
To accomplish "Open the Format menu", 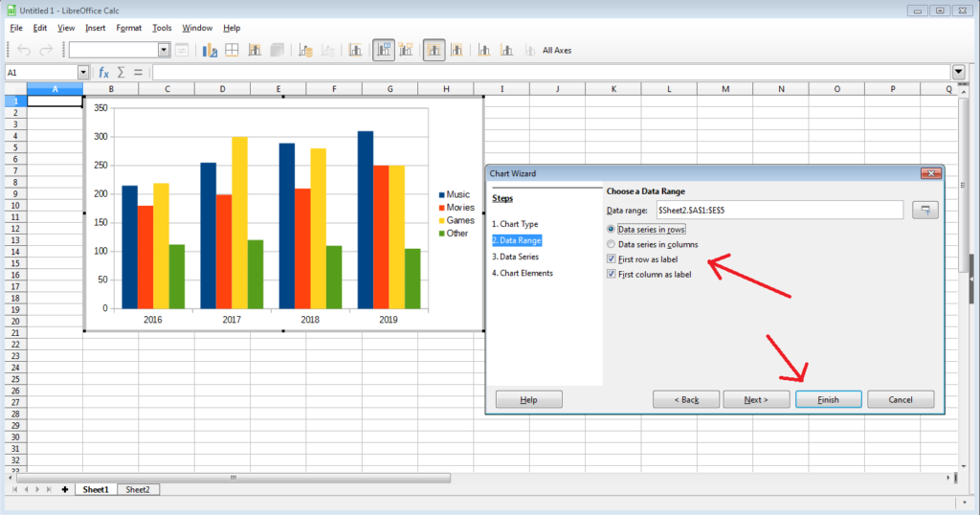I will tap(128, 28).
